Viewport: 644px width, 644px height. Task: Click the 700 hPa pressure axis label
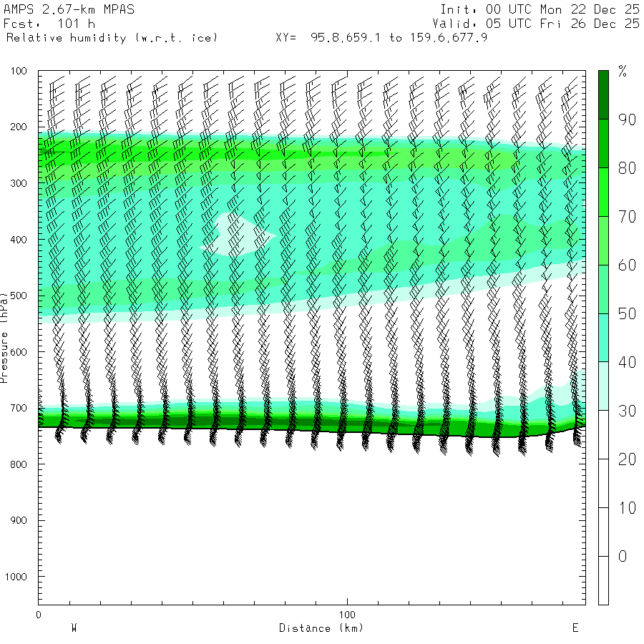pyautogui.click(x=19, y=409)
